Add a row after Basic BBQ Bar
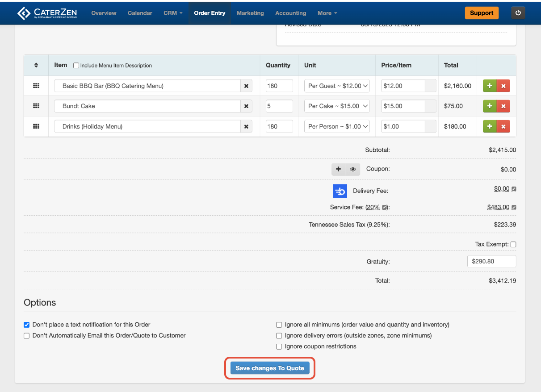The width and height of the screenshot is (541, 392). pos(490,86)
